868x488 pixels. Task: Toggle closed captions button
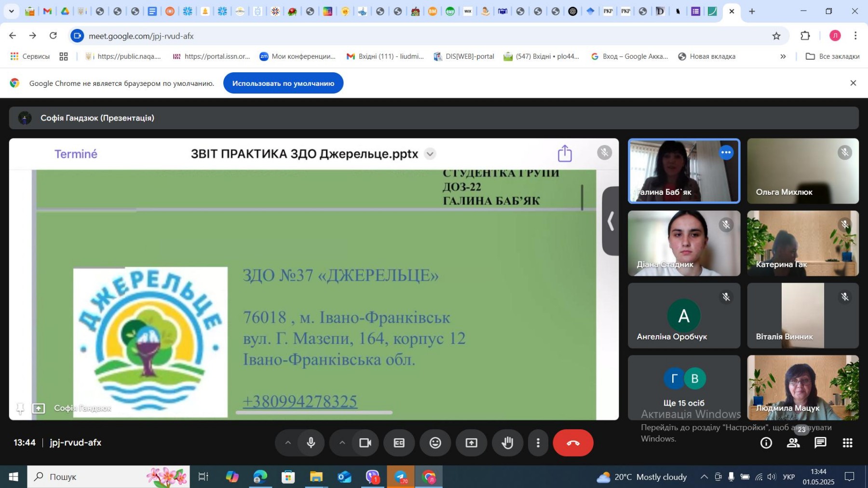click(399, 443)
